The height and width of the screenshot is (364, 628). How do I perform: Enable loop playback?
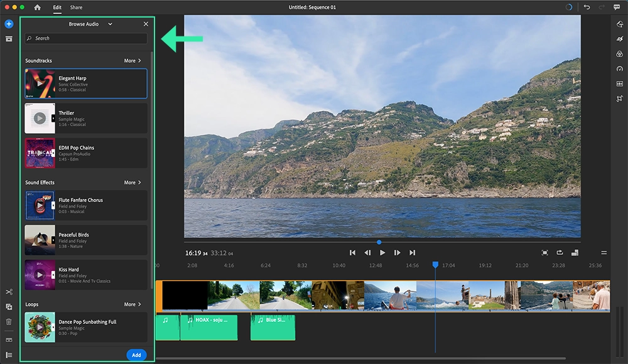(560, 252)
